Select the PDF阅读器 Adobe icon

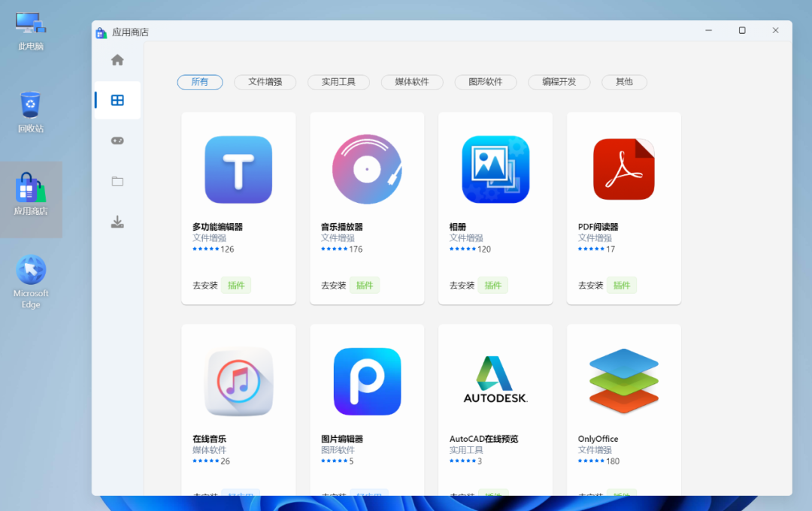pos(623,168)
